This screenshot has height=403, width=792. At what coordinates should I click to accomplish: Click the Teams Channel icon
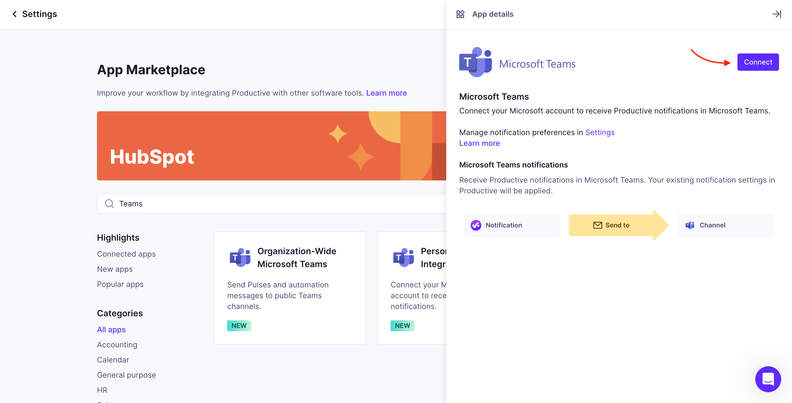click(x=690, y=225)
